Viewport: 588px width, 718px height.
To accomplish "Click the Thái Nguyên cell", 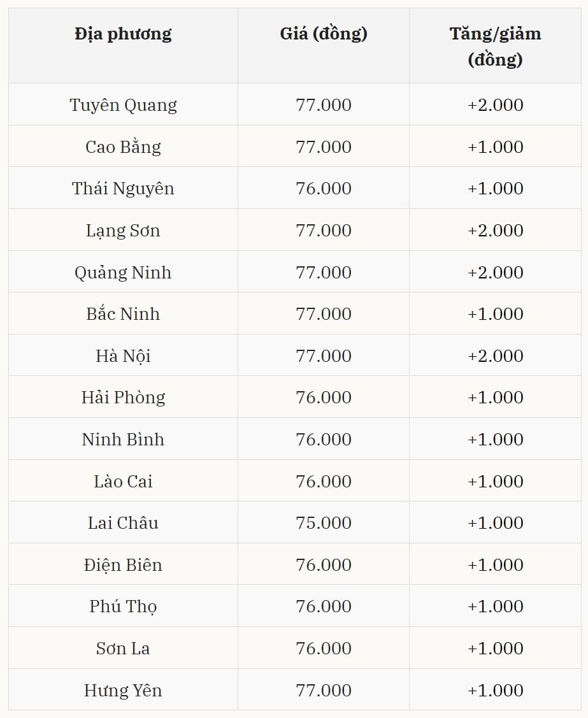I will pos(123,189).
